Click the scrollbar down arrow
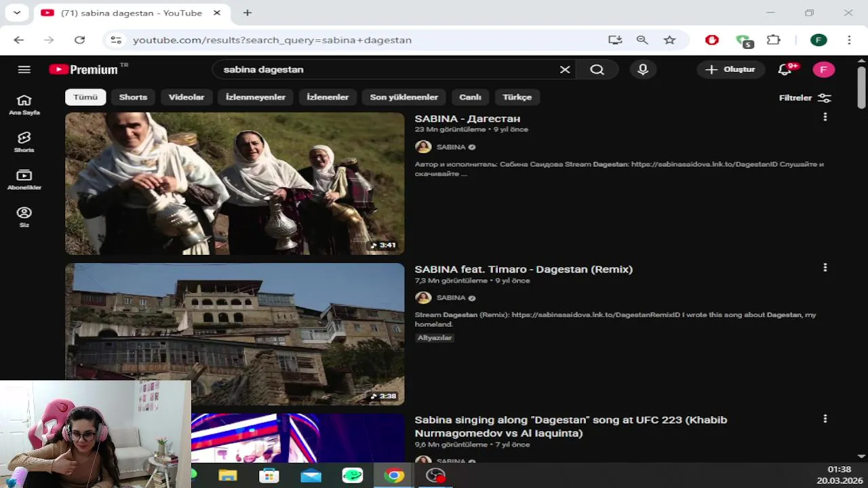This screenshot has width=868, height=488. point(861,456)
